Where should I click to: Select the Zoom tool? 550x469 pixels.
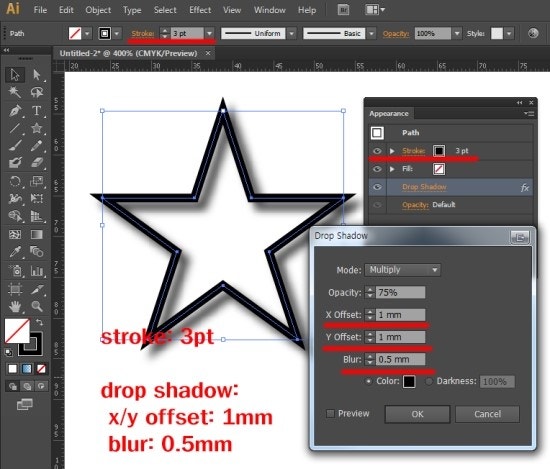[36, 306]
